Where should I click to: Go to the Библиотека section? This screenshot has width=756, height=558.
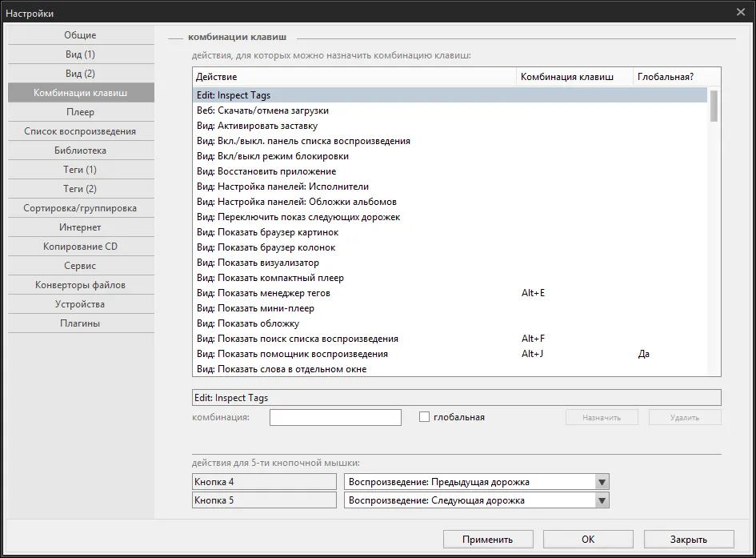point(81,151)
